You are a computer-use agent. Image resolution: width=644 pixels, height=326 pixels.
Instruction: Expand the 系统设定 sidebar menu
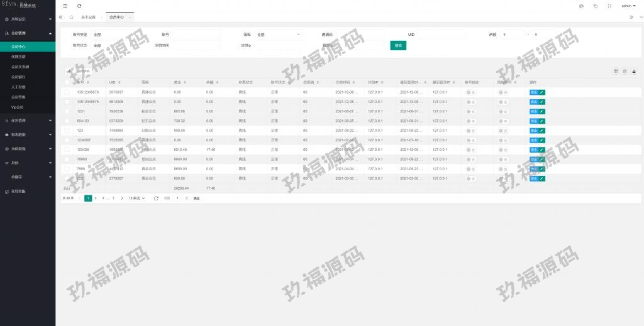[28, 19]
